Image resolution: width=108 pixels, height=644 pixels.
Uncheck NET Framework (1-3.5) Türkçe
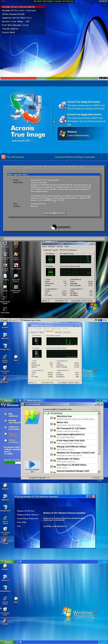(51, 430)
